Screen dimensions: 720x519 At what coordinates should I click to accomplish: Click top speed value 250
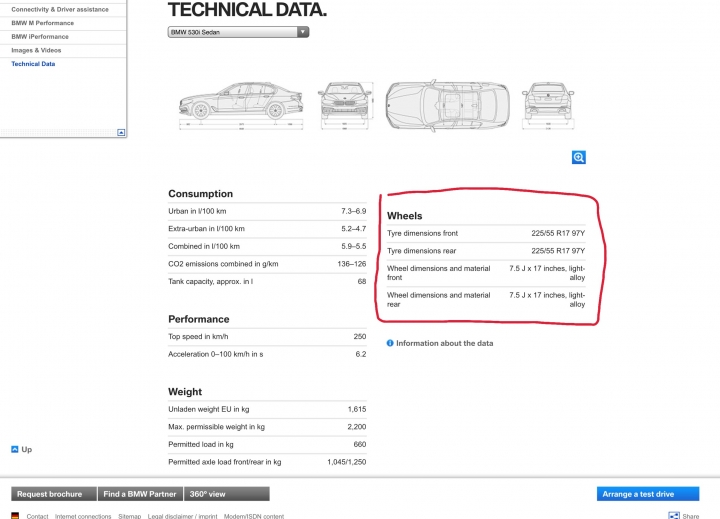tap(360, 337)
